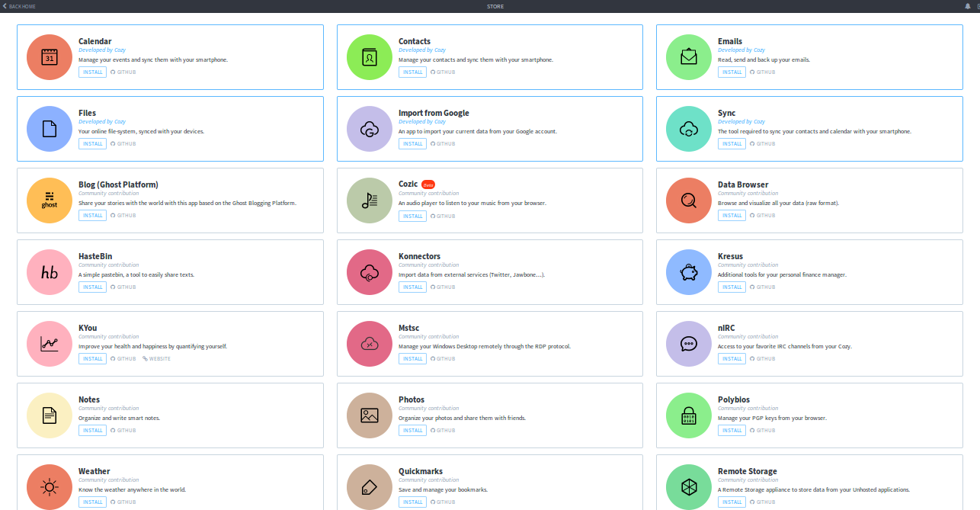Viewport: 980px width, 510px height.
Task: Install the Kresus app
Action: (732, 287)
